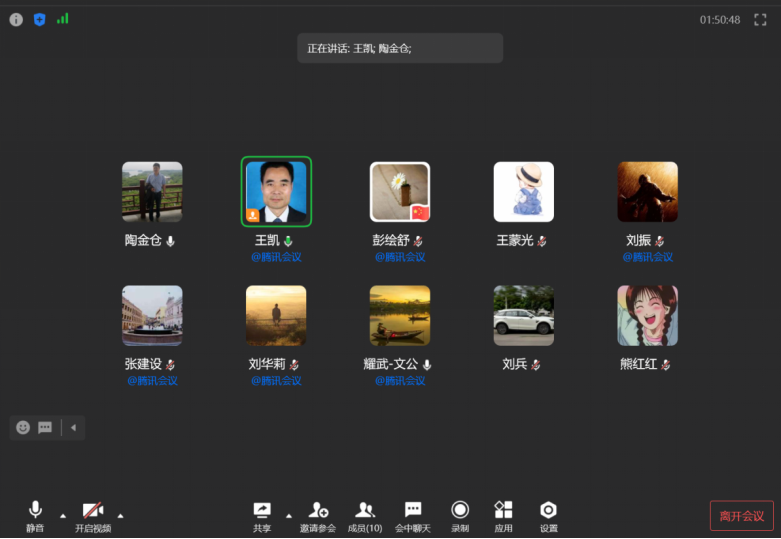Open 设置 settings
Image resolution: width=781 pixels, height=539 pixels.
click(548, 515)
